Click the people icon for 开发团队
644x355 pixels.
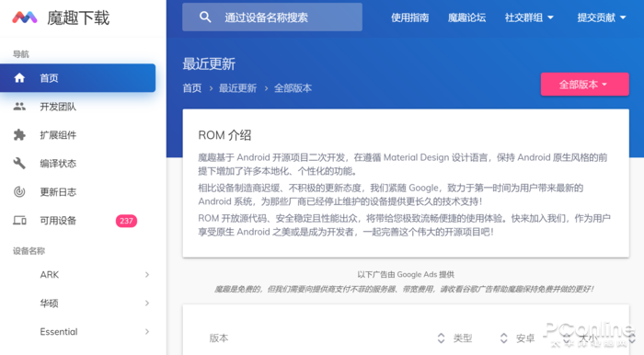point(19,107)
